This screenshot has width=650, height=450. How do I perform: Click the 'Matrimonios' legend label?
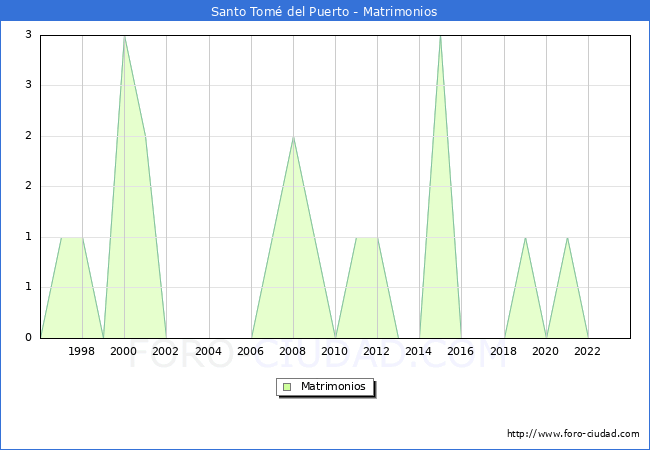[x=333, y=386]
